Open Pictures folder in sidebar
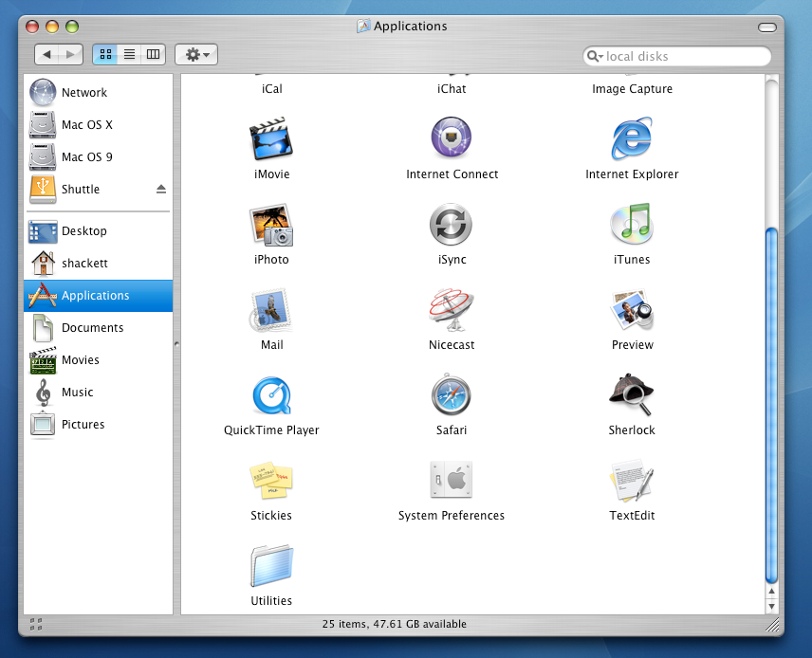 pos(98,424)
